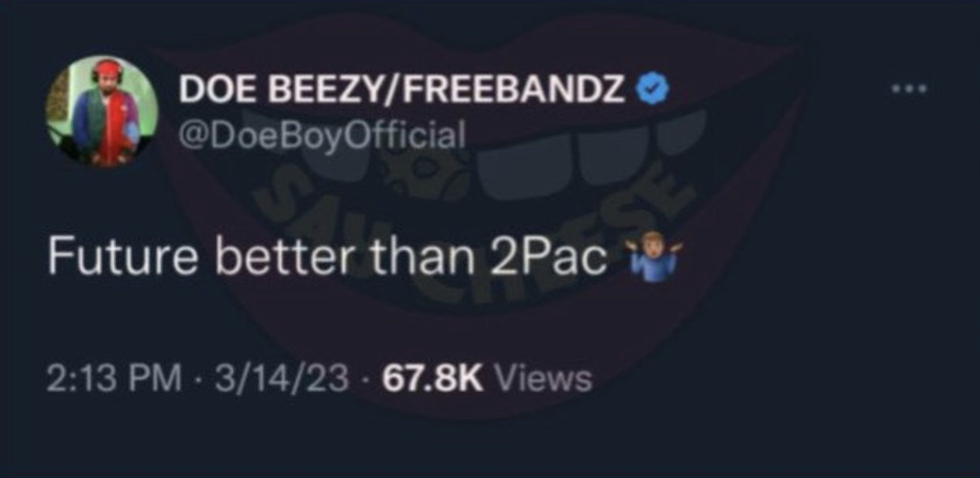Click the shrugging person emoji
The height and width of the screenshot is (478, 980).
point(651,260)
